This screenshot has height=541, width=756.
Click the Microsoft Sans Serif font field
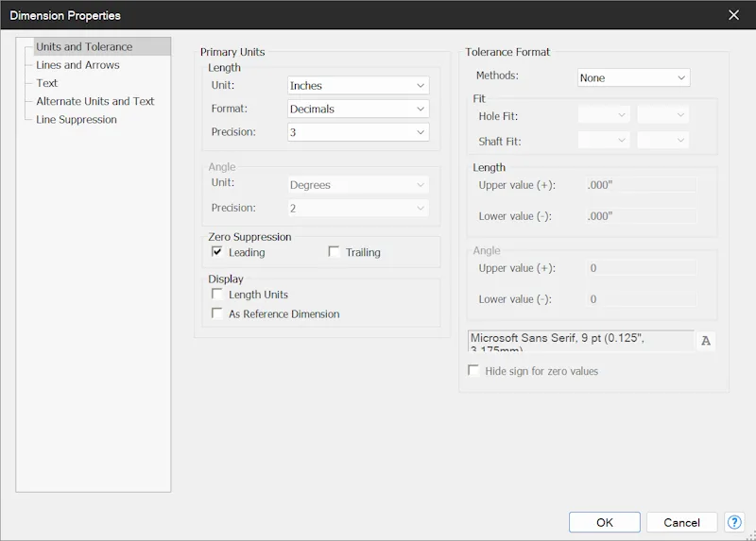(581, 341)
